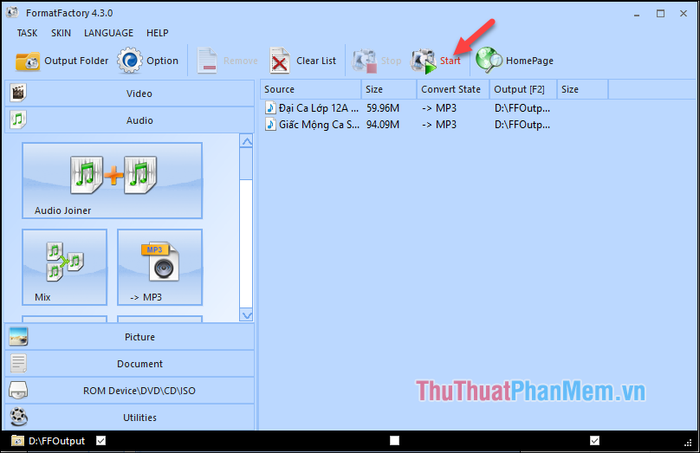Click music file icon of Giấc Mộng Ca S...
The height and width of the screenshot is (453, 700).
[270, 124]
